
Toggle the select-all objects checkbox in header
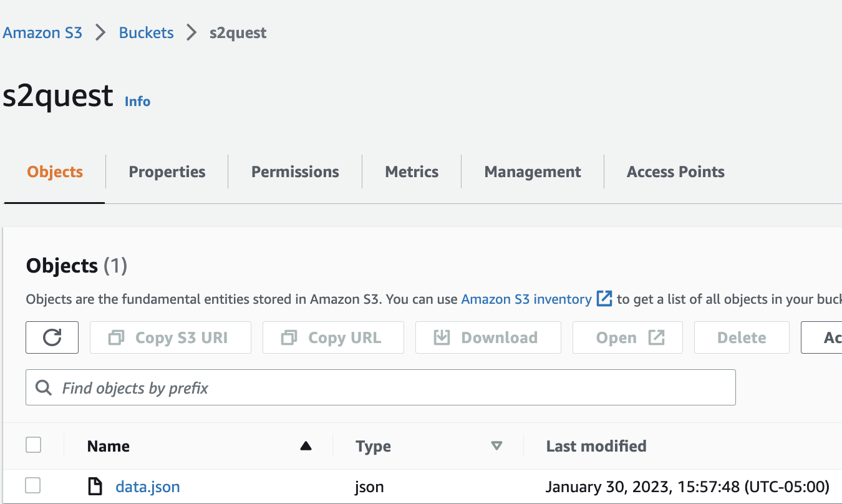click(33, 445)
